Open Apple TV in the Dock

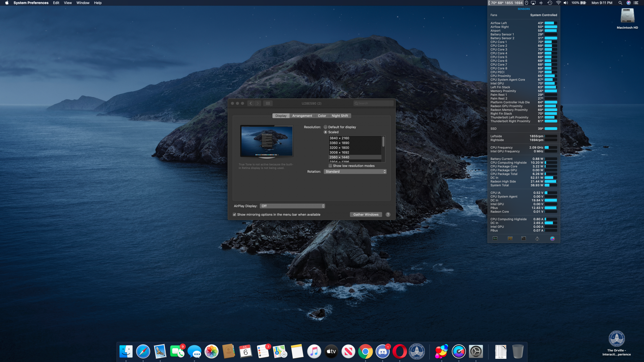tap(331, 351)
